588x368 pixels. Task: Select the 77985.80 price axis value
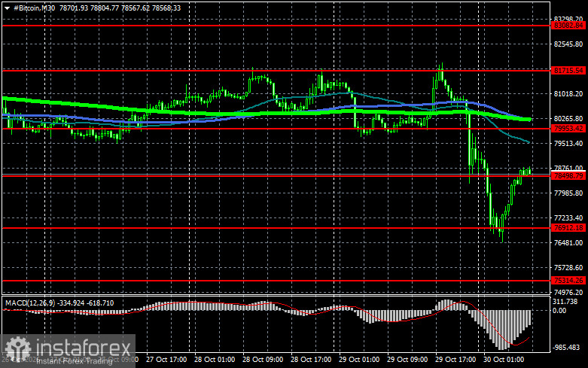coord(568,193)
